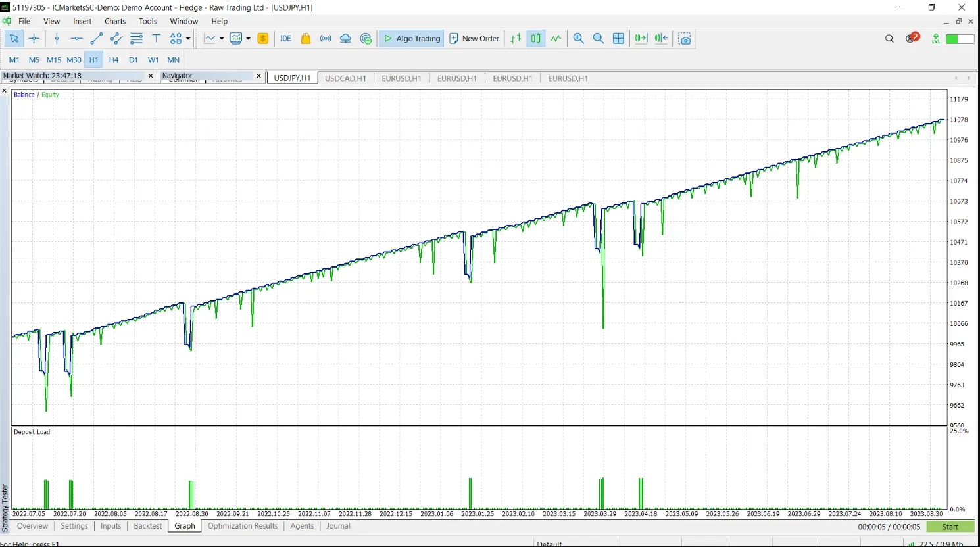Draw a vertical line on chart

(57, 39)
